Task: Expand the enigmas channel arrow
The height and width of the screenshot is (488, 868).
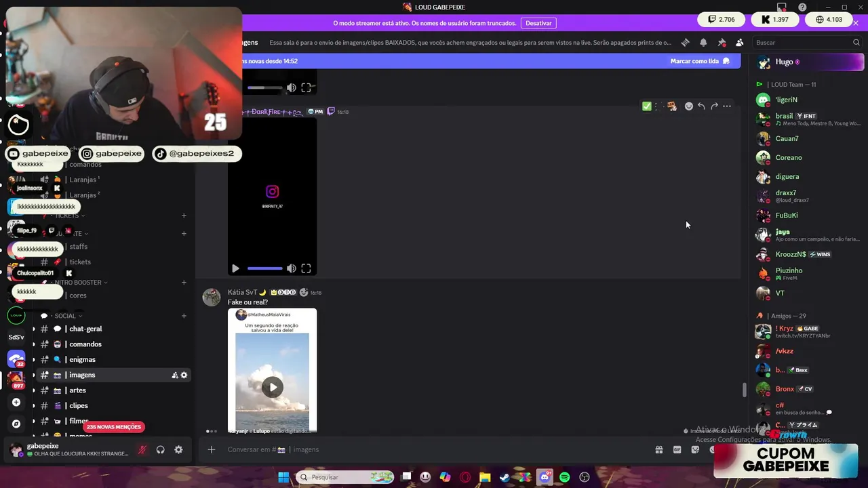Action: (33, 360)
